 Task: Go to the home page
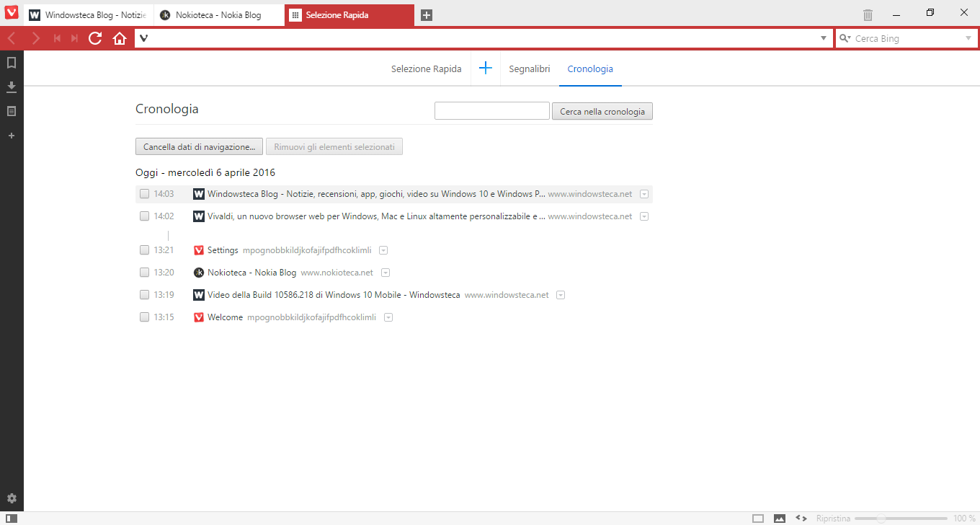coord(120,38)
